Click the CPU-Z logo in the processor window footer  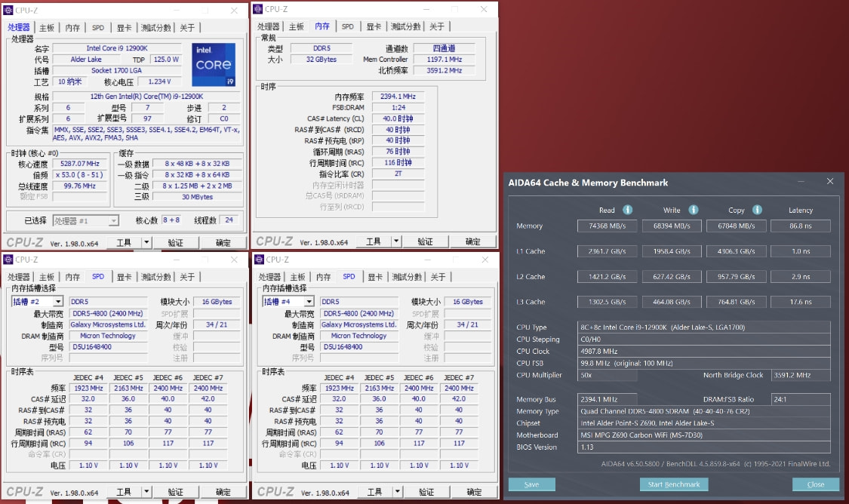[26, 241]
